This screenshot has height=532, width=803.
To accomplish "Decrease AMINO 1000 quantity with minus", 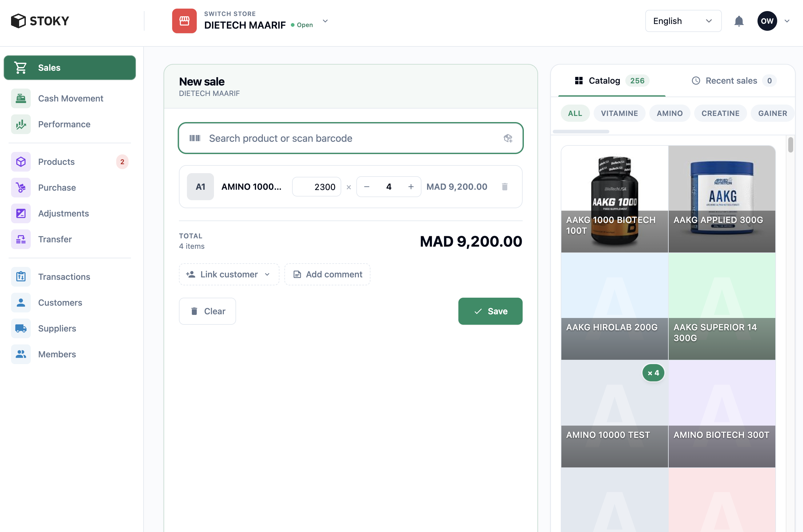I will (366, 187).
